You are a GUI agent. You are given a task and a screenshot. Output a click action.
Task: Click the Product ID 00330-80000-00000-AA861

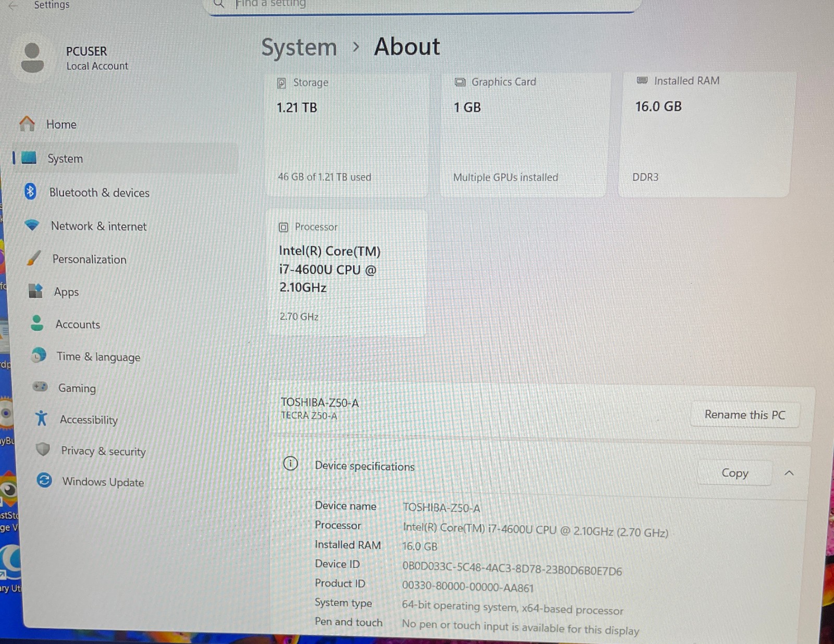pyautogui.click(x=468, y=587)
